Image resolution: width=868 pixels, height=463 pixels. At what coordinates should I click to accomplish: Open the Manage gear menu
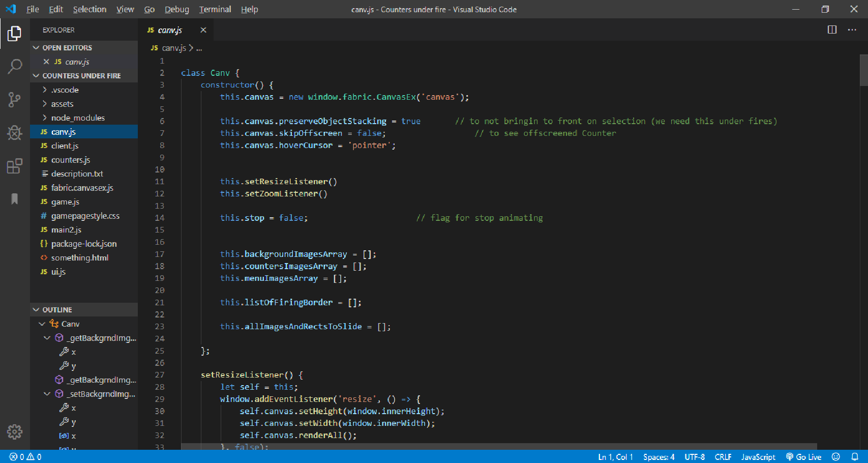click(x=15, y=432)
